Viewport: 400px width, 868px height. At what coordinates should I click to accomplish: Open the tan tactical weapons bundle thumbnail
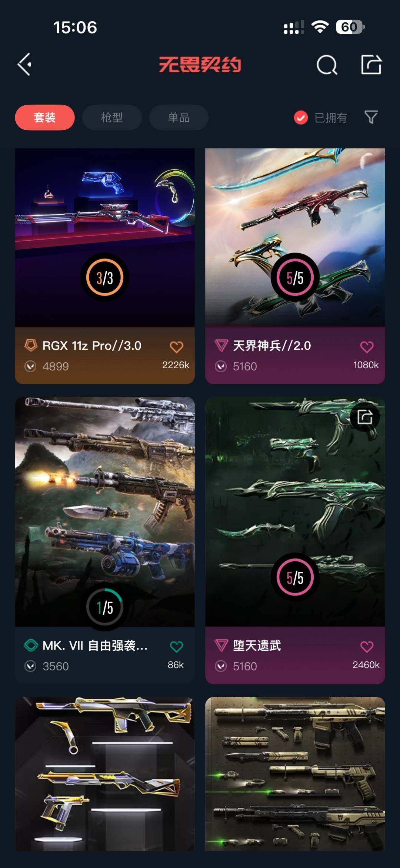coord(295,774)
